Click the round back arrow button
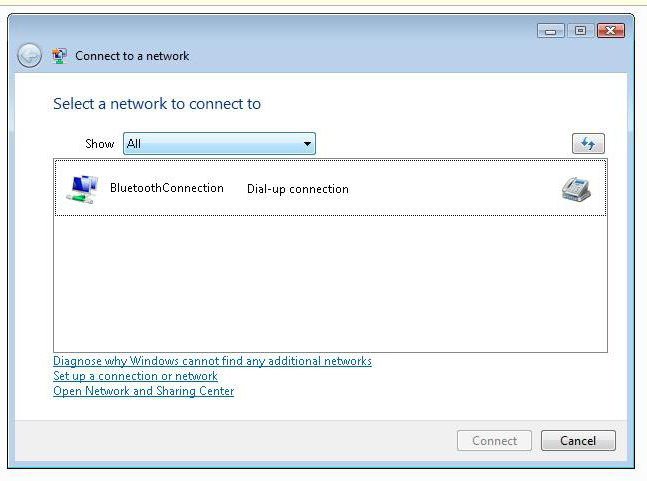 tap(29, 55)
